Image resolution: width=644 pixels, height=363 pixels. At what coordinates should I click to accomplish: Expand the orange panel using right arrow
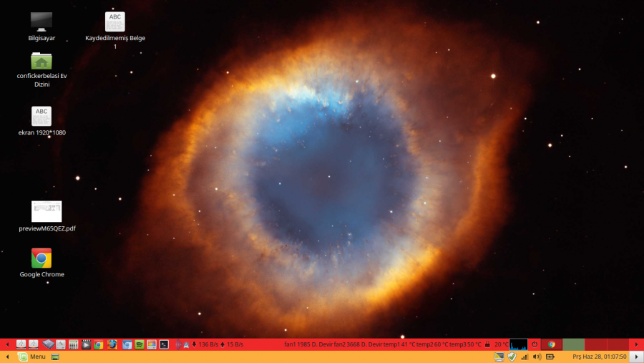pos(637,357)
